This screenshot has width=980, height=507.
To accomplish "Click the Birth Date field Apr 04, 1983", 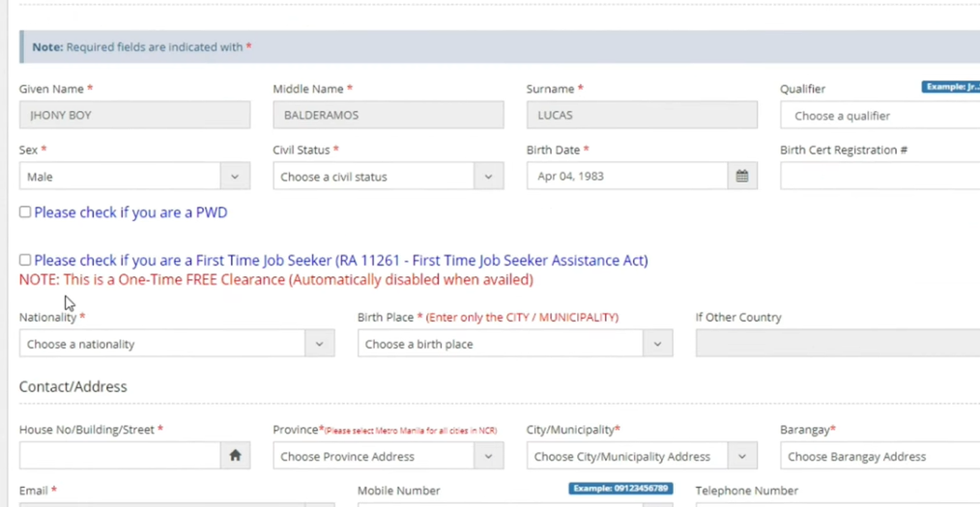I will [x=627, y=176].
